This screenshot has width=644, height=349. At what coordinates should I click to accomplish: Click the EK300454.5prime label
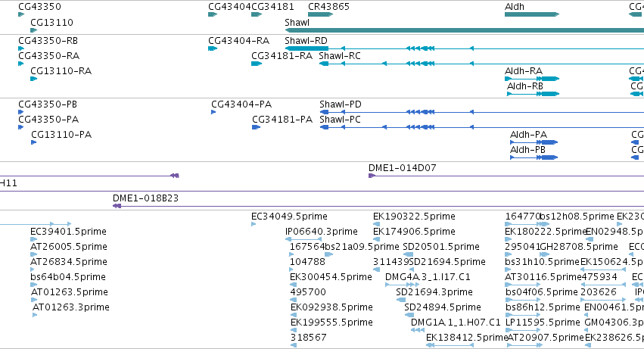tap(331, 278)
